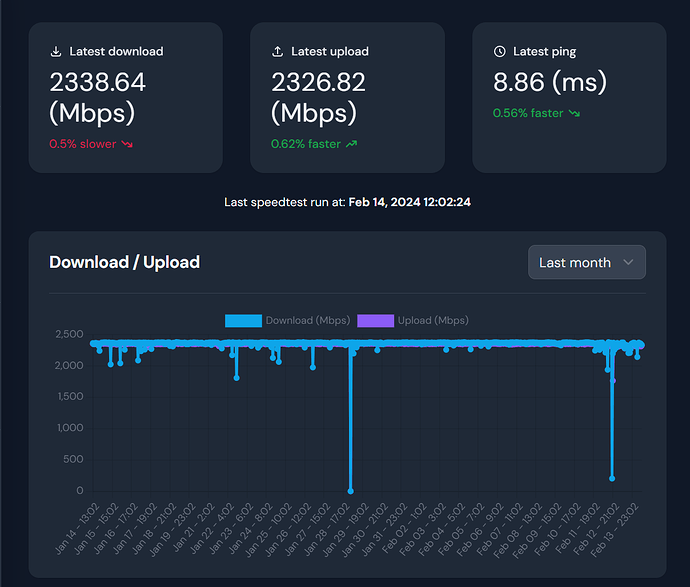Click the blue Download legend color box
Viewport: 690px width, 587px height.
[243, 321]
